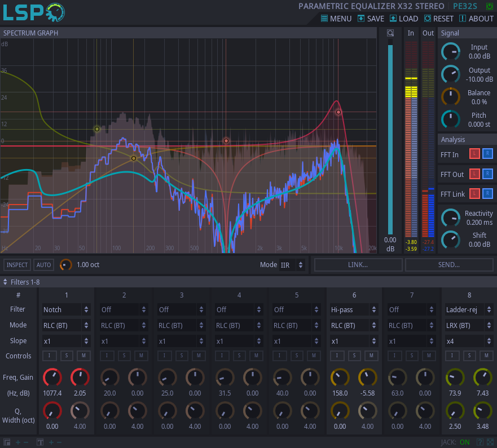Click filter 8 width knob above 3.48
Viewport: 497px width, 448px height.
483,411
